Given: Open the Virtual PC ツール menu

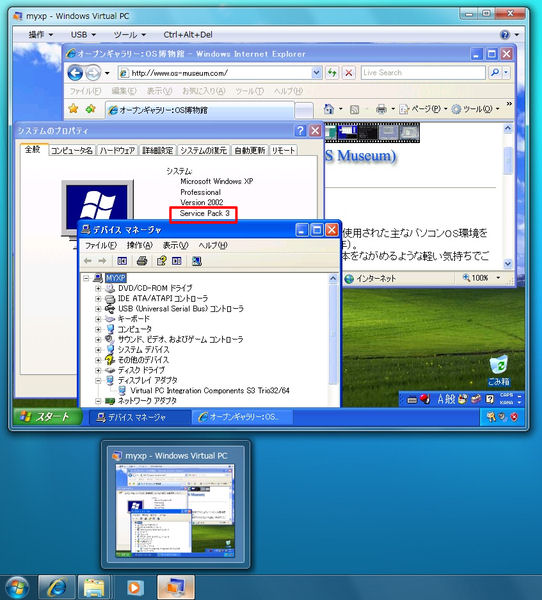Looking at the screenshot, I should (x=129, y=35).
